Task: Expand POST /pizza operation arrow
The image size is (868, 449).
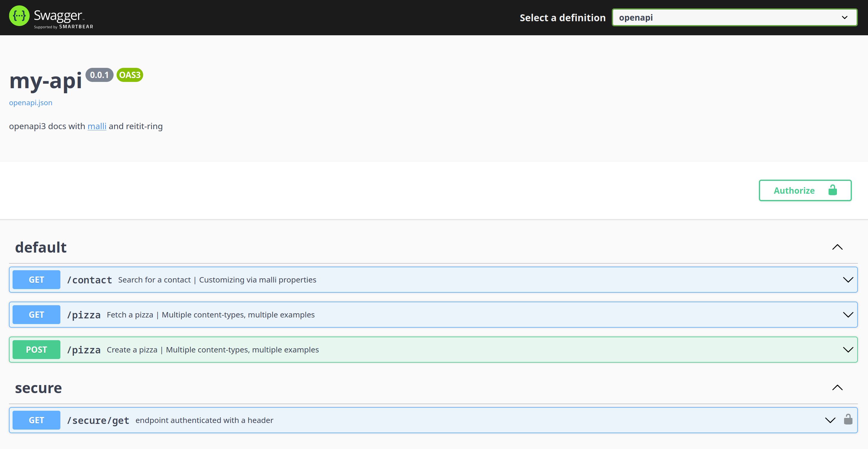Action: tap(848, 349)
